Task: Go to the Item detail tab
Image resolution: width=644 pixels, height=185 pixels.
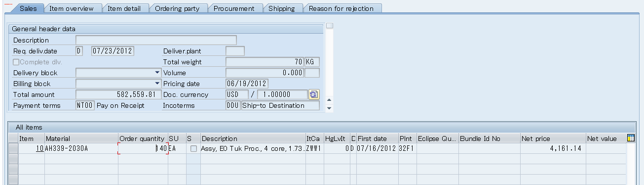Action: [124, 8]
